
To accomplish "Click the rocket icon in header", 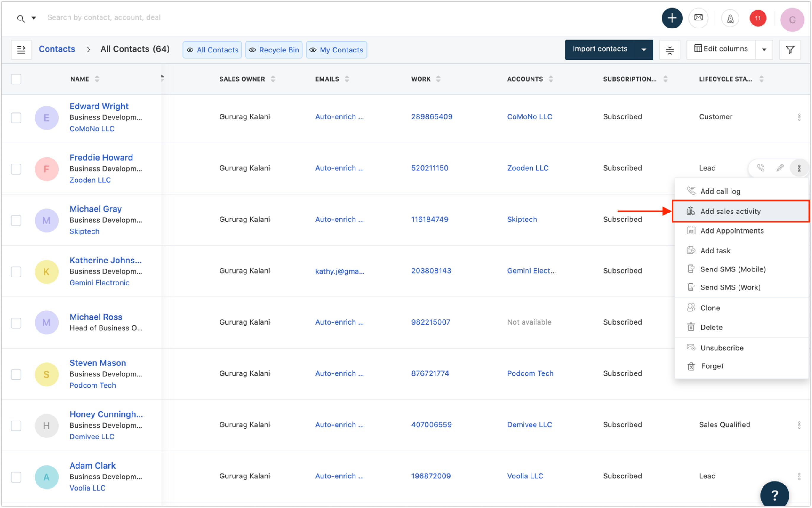I will 730,18.
